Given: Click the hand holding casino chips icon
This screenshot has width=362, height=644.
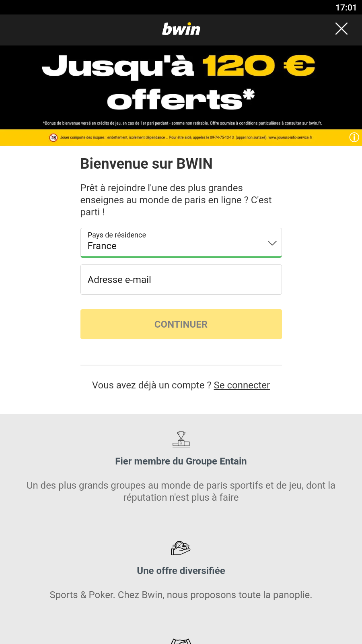Looking at the screenshot, I should tap(181, 548).
